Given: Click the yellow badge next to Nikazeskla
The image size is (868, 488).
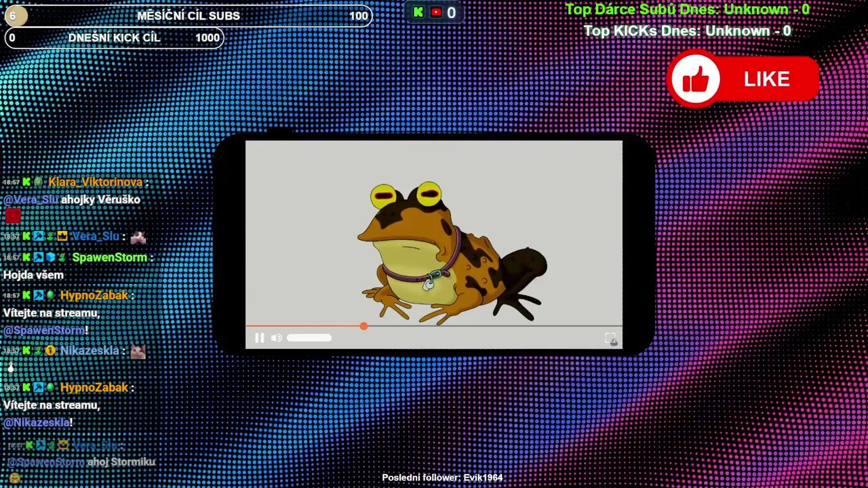Looking at the screenshot, I should point(50,351).
